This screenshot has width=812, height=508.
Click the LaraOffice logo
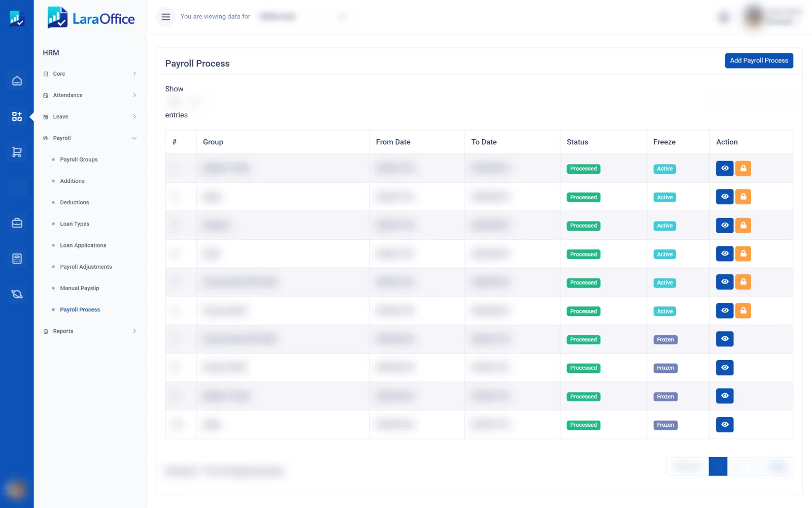click(x=91, y=18)
